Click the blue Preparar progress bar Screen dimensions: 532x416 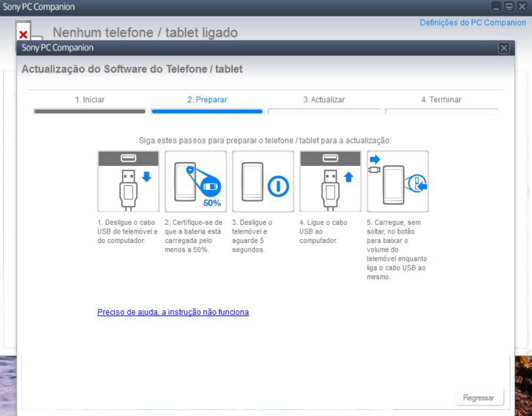click(x=207, y=111)
